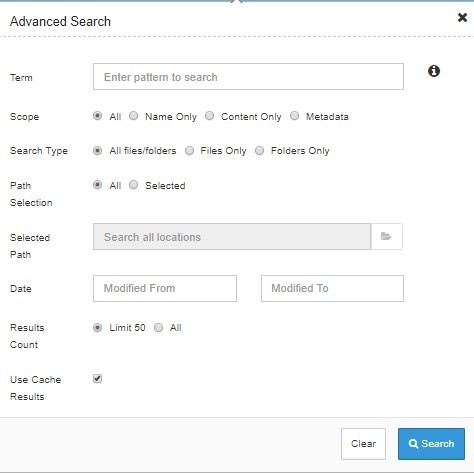Set Path Selection to Selected
This screenshot has height=473, width=474.
click(x=133, y=185)
